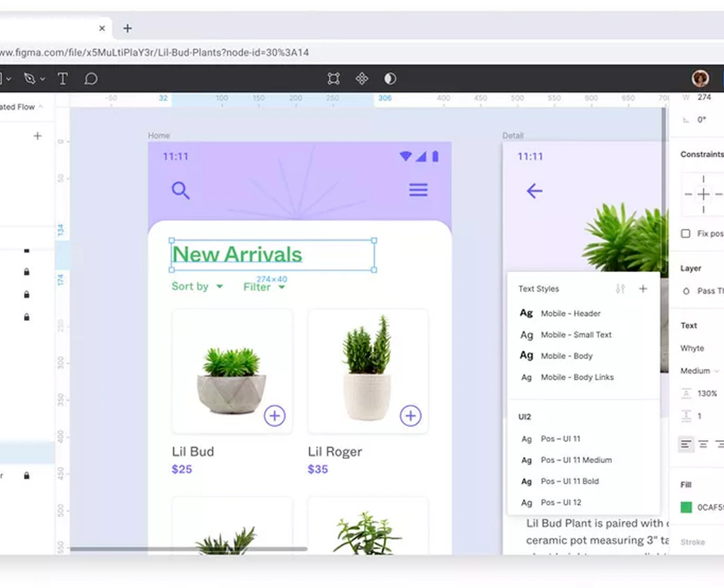The image size is (724, 588).
Task: Enable the Fix position checkbox
Action: point(685,233)
